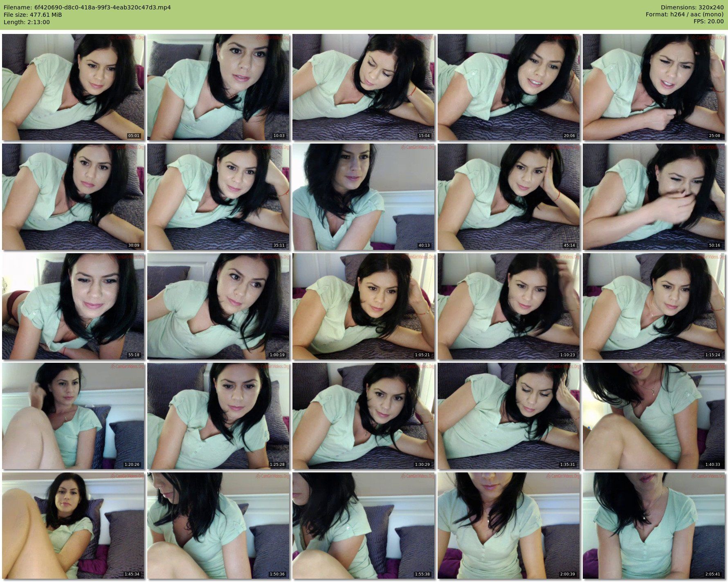Select the thumbnail timestamped 1:30:29

coord(363,416)
